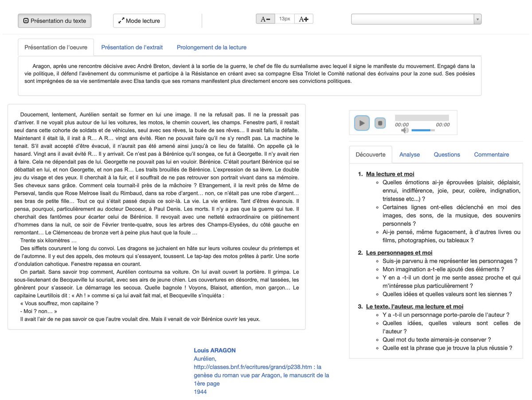Stop the audio playback
532x400 pixels.
[x=380, y=123]
